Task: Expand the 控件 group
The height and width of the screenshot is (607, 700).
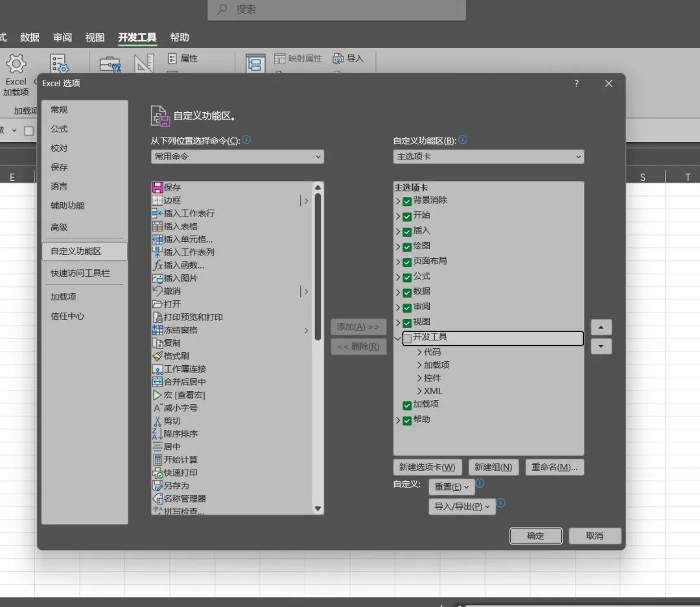Action: click(419, 378)
